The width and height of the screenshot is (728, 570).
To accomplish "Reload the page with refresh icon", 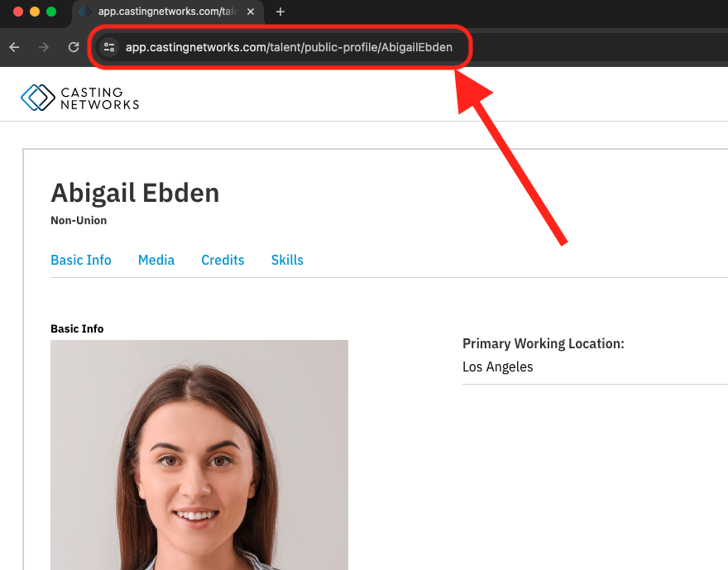I will pos(74,47).
